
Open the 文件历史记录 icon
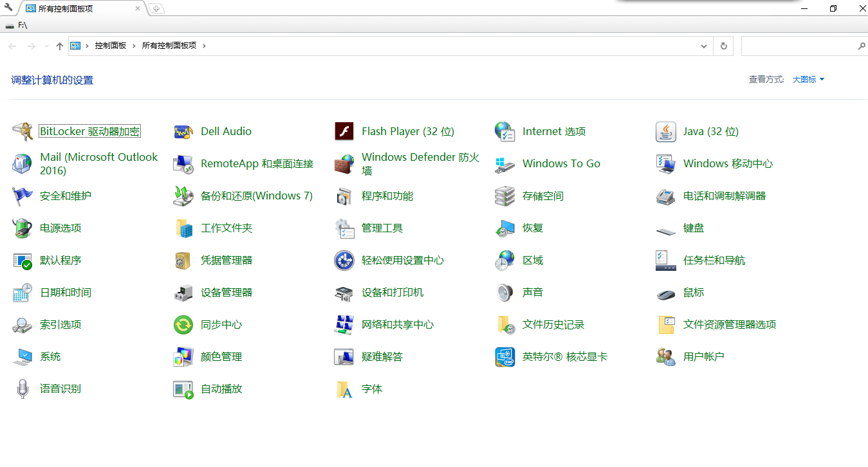point(505,325)
